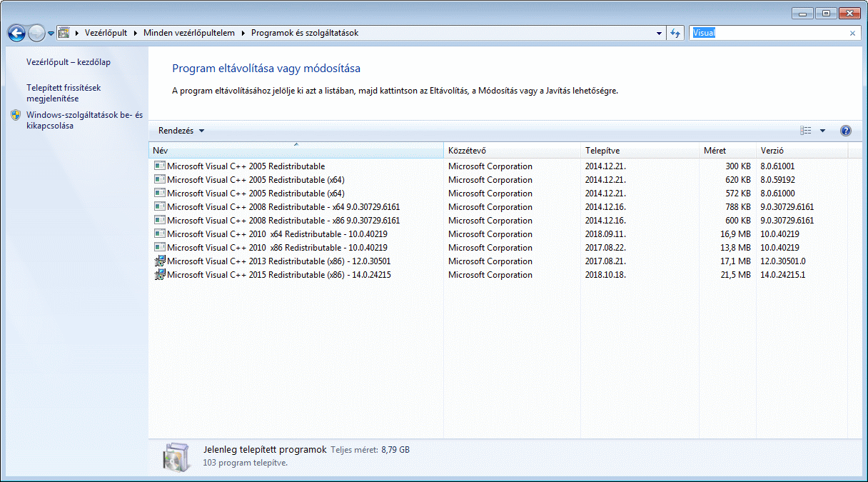Click install date 2017.08.22.

pyautogui.click(x=605, y=248)
